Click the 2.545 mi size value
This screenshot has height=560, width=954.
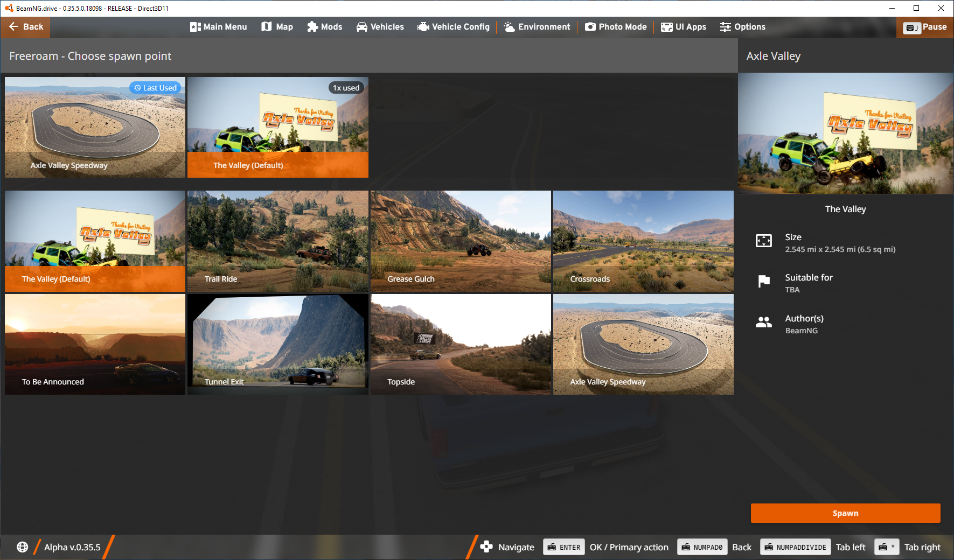(840, 249)
